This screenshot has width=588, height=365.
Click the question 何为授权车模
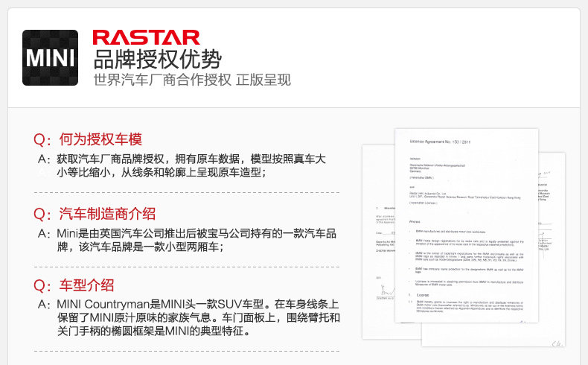[100, 139]
